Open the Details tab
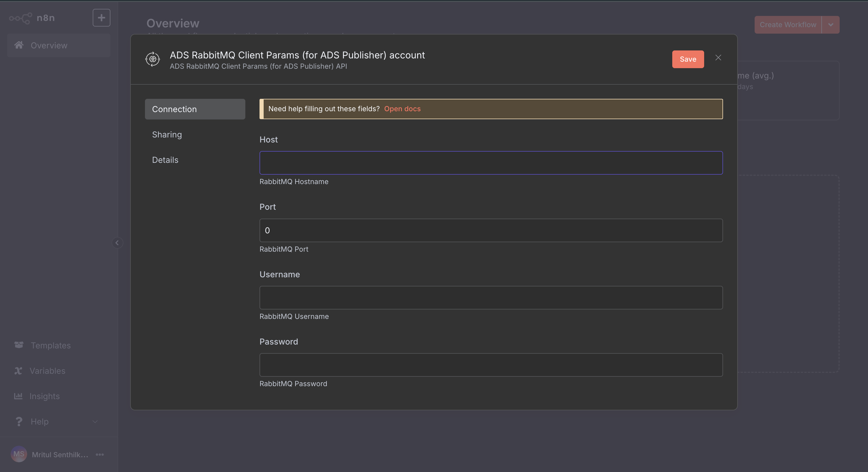This screenshot has height=472, width=868. (x=165, y=160)
